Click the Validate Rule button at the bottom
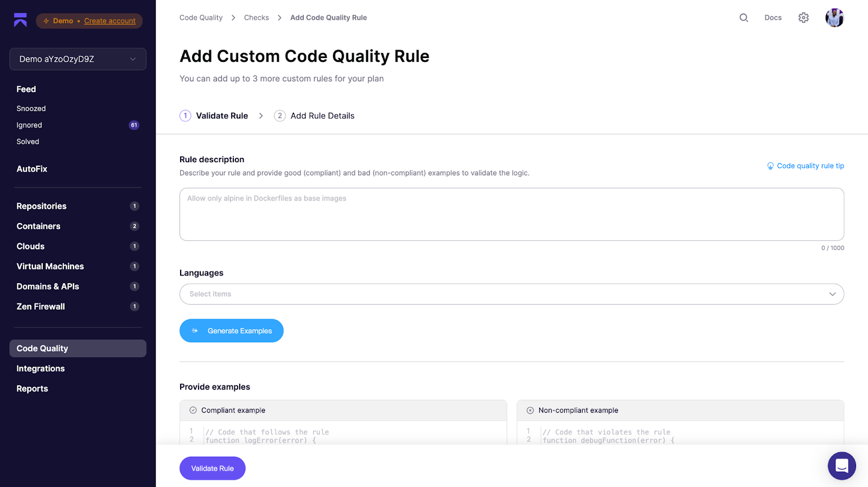This screenshot has width=868, height=487. click(x=212, y=468)
